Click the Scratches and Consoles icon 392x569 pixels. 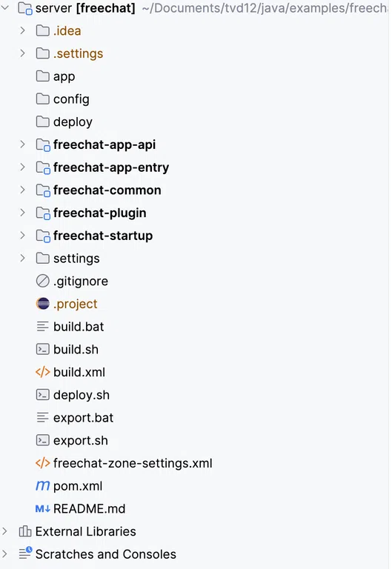[x=25, y=553]
